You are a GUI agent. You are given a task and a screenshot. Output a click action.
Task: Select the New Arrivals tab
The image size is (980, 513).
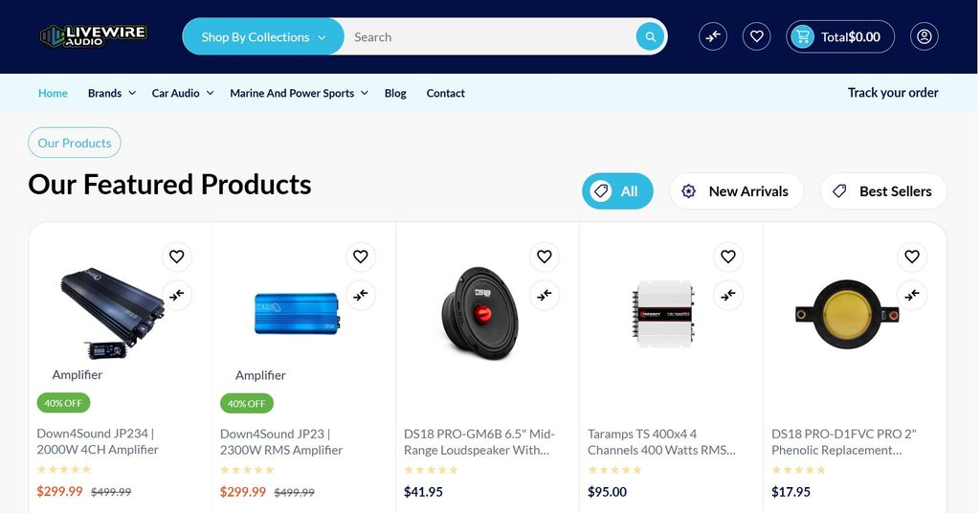pos(736,191)
